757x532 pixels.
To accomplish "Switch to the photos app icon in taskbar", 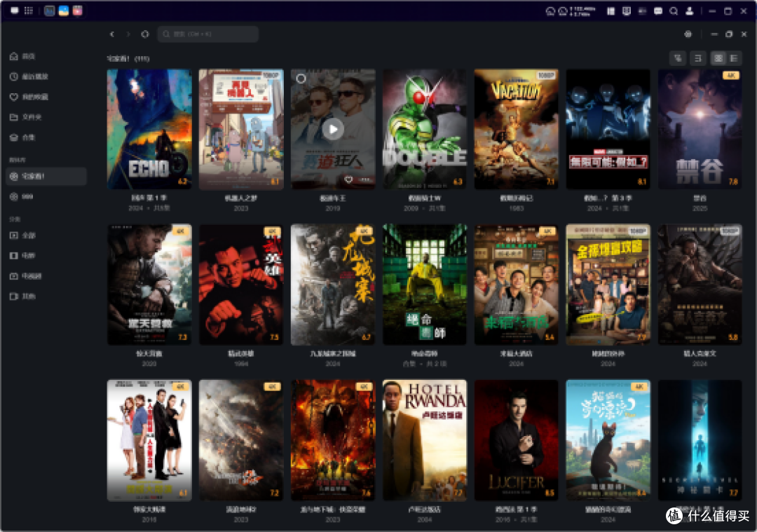I will [x=63, y=11].
